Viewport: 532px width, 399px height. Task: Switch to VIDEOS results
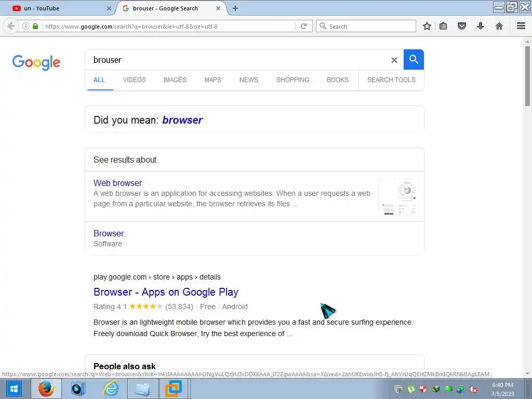135,79
